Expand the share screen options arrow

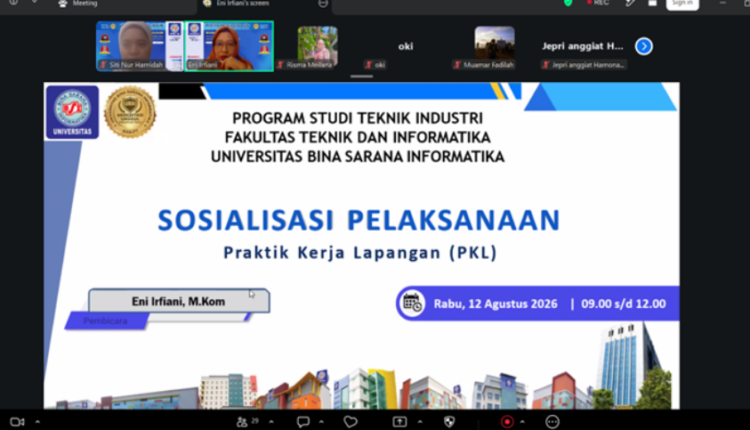point(420,422)
